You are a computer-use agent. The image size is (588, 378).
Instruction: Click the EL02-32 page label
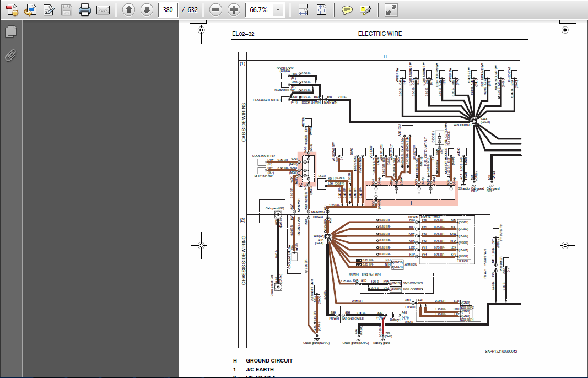(243, 34)
